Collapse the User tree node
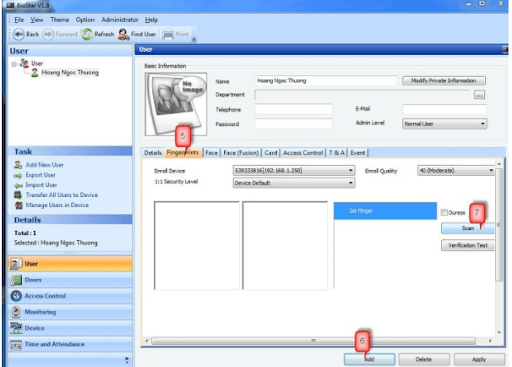This screenshot has height=367, width=512. 14,64
